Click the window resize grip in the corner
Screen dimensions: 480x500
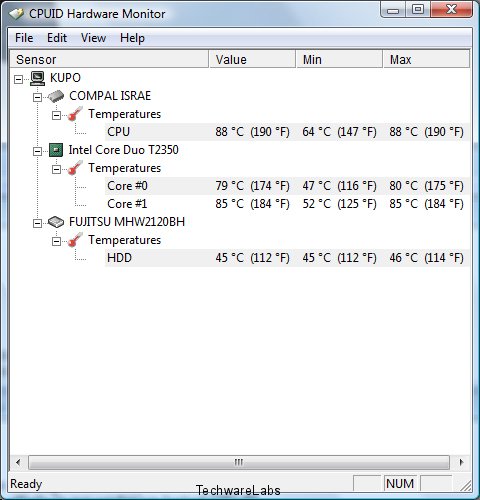[x=465, y=485]
